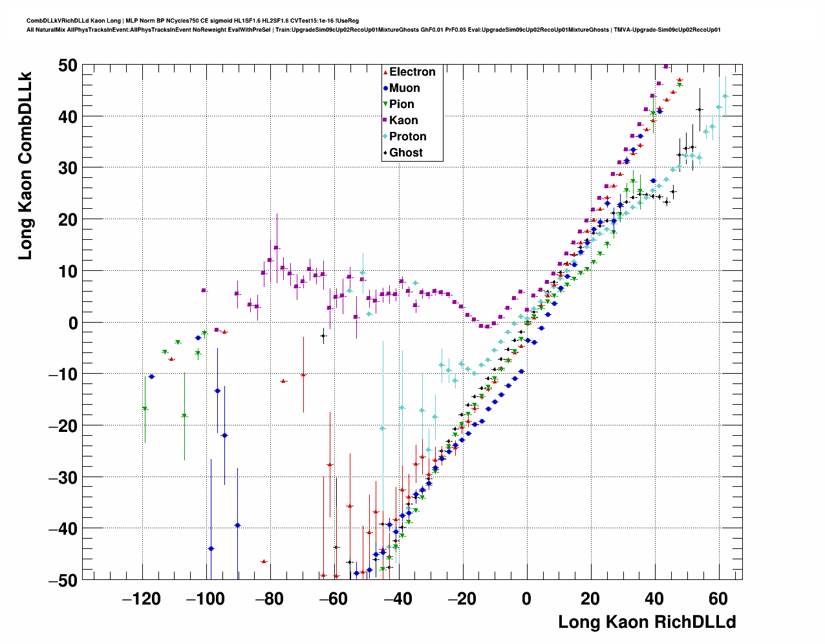Screen dimensions: 825x644
Task: Select the 'Muon' legend label
Action: point(405,88)
